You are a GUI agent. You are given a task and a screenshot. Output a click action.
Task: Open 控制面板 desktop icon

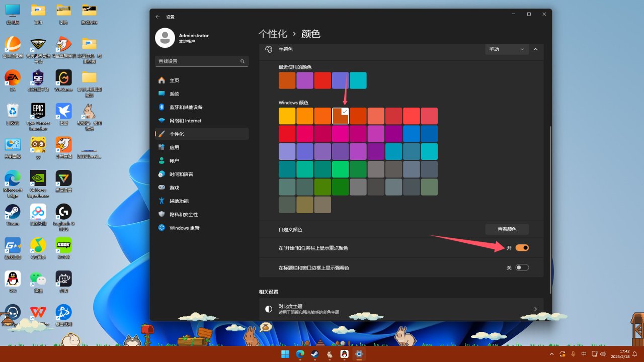tap(13, 148)
